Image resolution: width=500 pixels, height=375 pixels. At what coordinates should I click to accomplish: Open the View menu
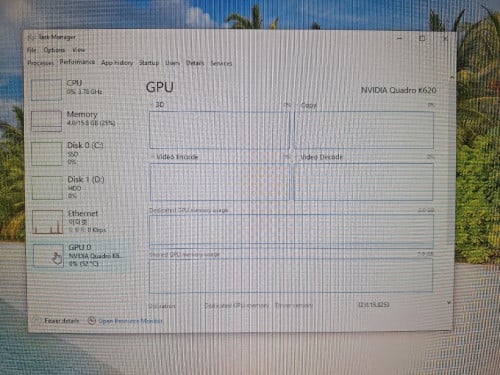click(79, 50)
